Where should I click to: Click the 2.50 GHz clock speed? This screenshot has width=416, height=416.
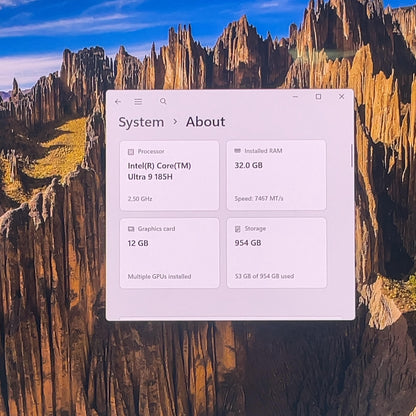click(x=140, y=199)
